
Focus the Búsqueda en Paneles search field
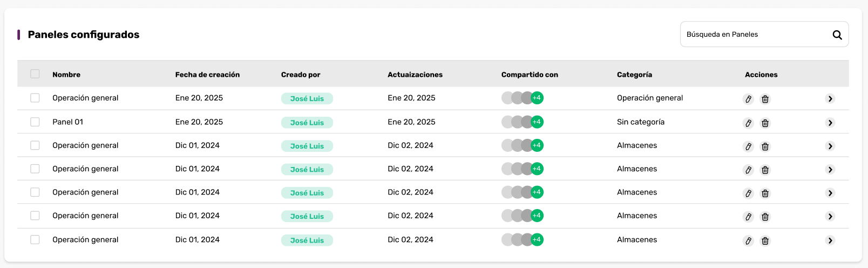(756, 35)
